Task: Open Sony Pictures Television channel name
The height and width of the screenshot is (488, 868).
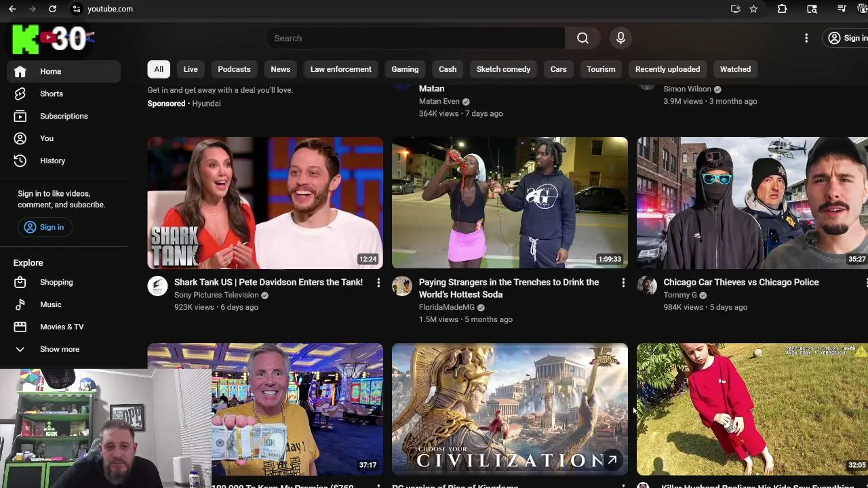Action: pos(216,295)
